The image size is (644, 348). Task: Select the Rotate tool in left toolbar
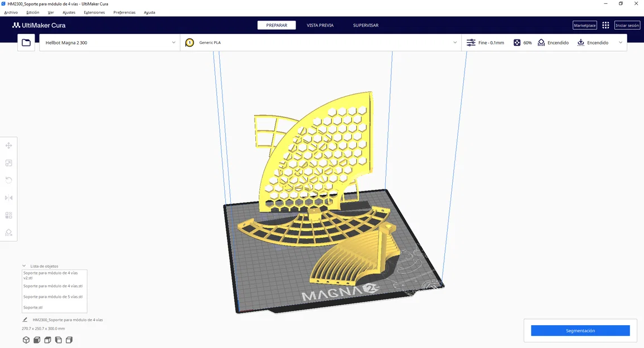8,180
